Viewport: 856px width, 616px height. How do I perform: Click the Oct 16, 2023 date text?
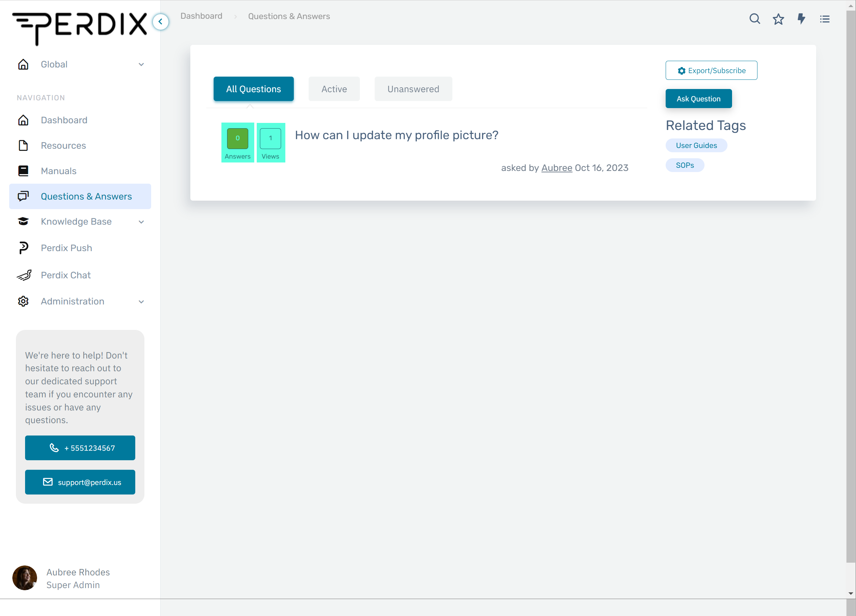pyautogui.click(x=602, y=167)
